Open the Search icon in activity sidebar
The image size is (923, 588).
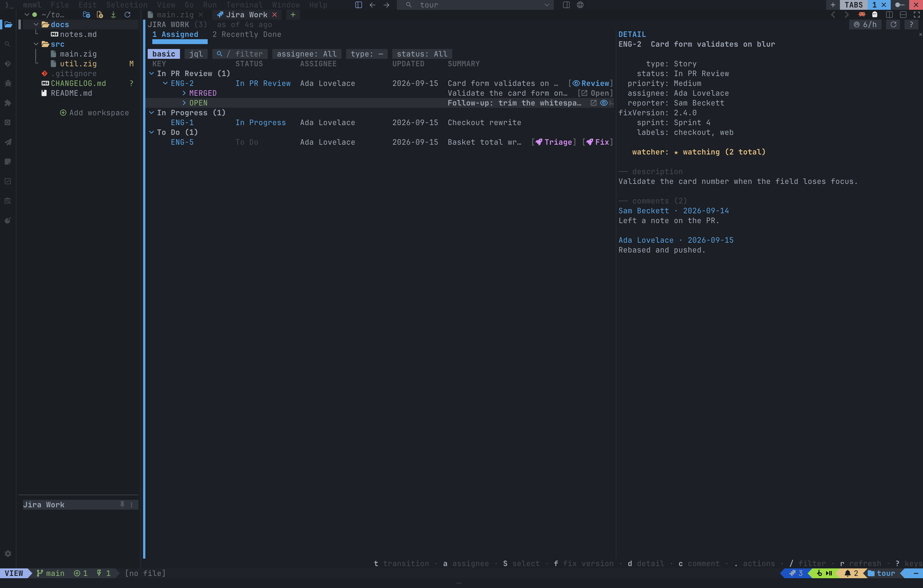pos(7,44)
